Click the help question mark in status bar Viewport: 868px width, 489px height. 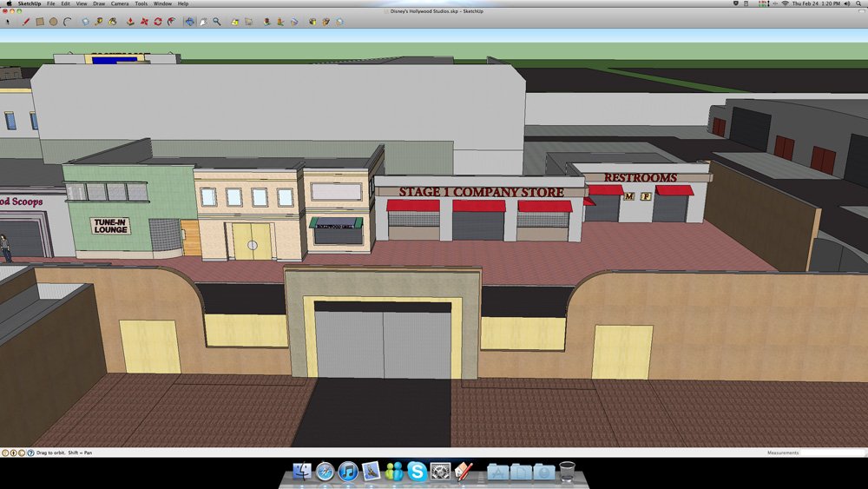(30, 453)
